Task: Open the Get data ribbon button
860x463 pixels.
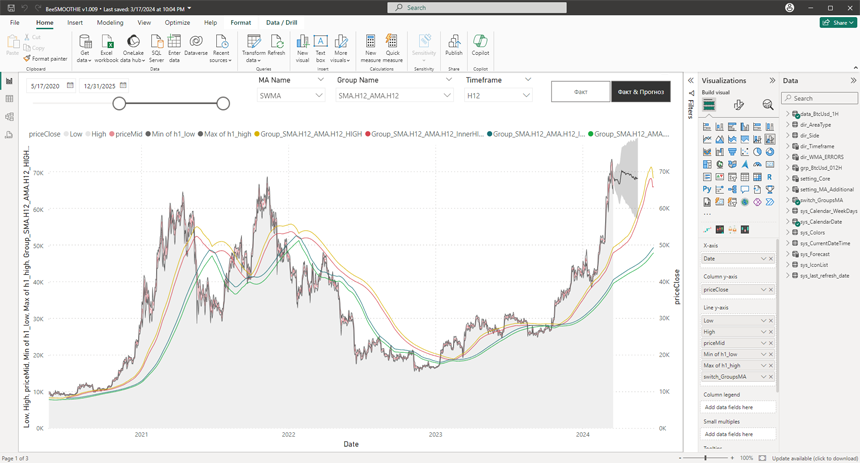Action: 85,48
